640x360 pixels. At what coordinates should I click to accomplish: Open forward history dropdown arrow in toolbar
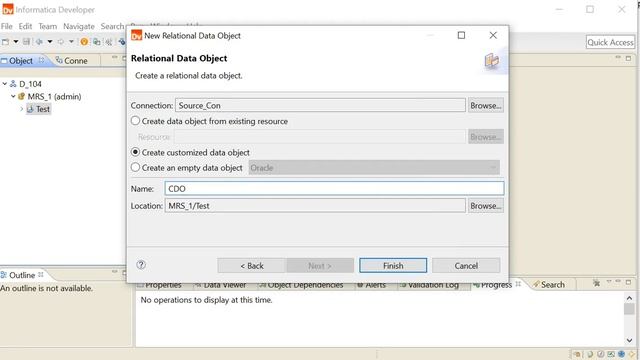(71, 42)
